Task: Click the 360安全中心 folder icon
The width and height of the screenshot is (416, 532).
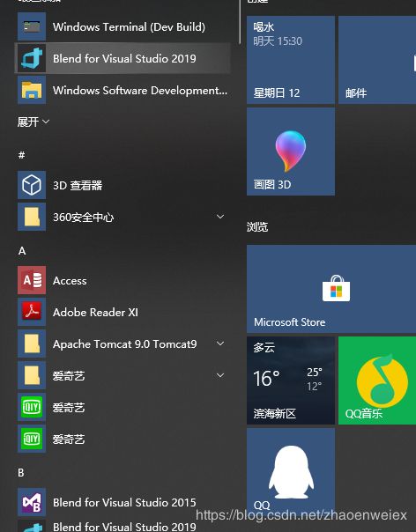Action: point(32,217)
